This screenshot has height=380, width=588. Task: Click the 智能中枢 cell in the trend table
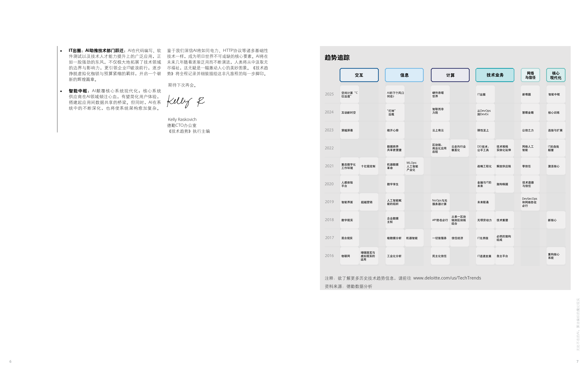tap(556, 94)
